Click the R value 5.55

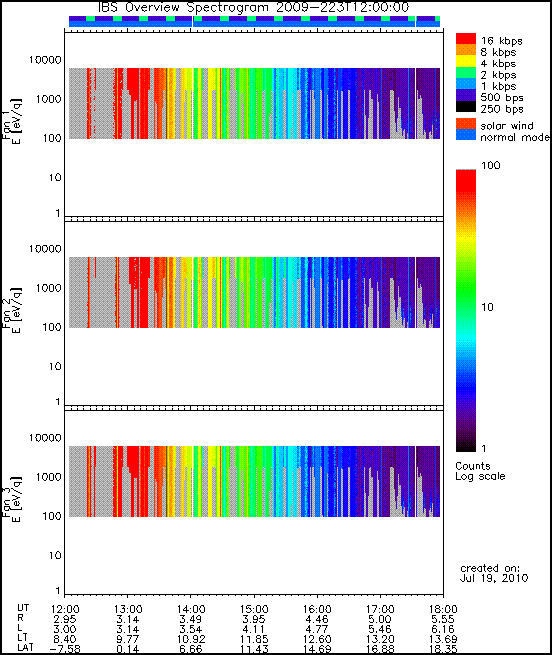point(443,619)
